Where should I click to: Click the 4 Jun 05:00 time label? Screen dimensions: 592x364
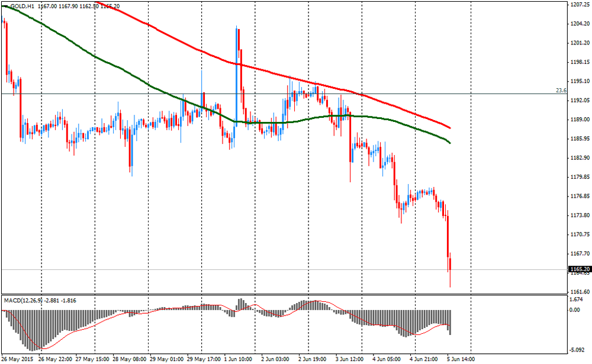(x=387, y=359)
